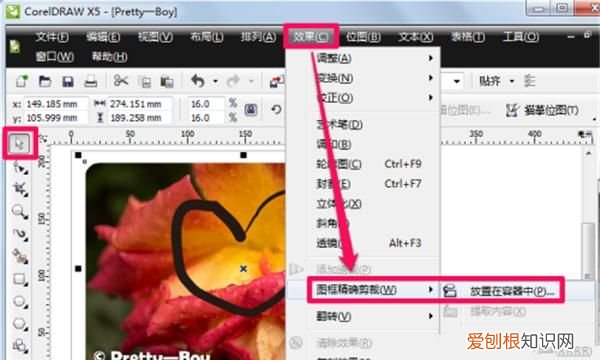Choose 放置在容器中(P)... submenu item
The height and width of the screenshot is (360, 600).
(x=512, y=292)
